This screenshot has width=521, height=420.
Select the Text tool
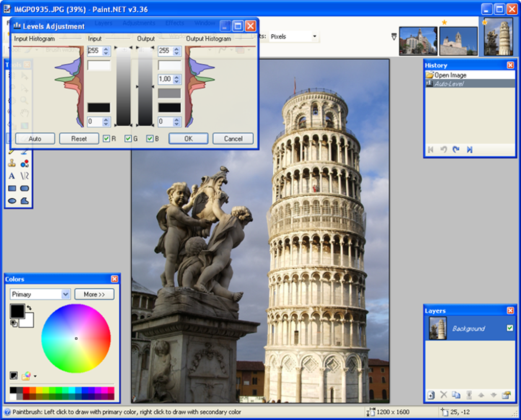[12, 176]
